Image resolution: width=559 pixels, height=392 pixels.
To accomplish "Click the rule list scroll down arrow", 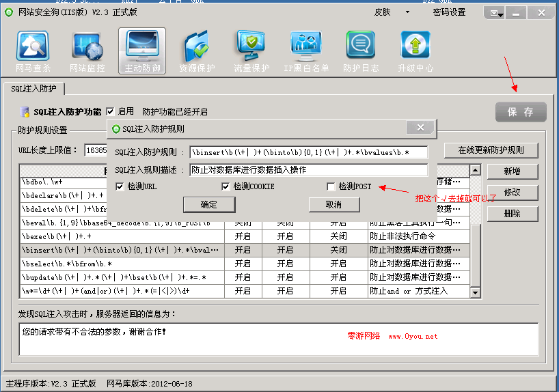I will pos(475,293).
